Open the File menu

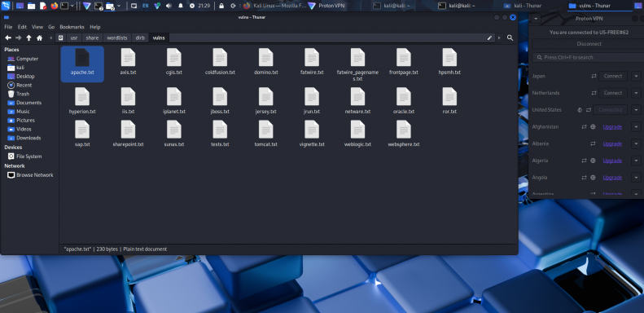click(x=8, y=27)
